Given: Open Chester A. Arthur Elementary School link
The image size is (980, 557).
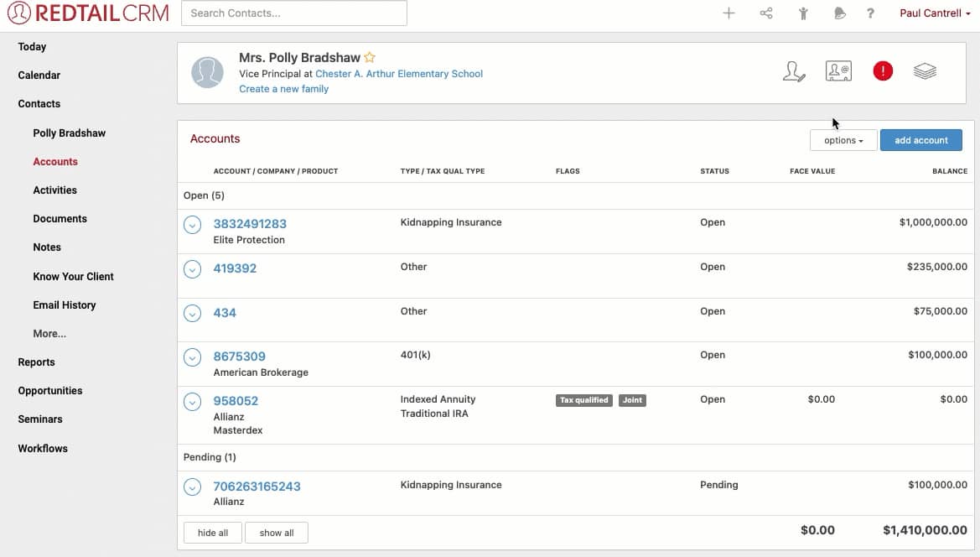Looking at the screenshot, I should (x=399, y=74).
